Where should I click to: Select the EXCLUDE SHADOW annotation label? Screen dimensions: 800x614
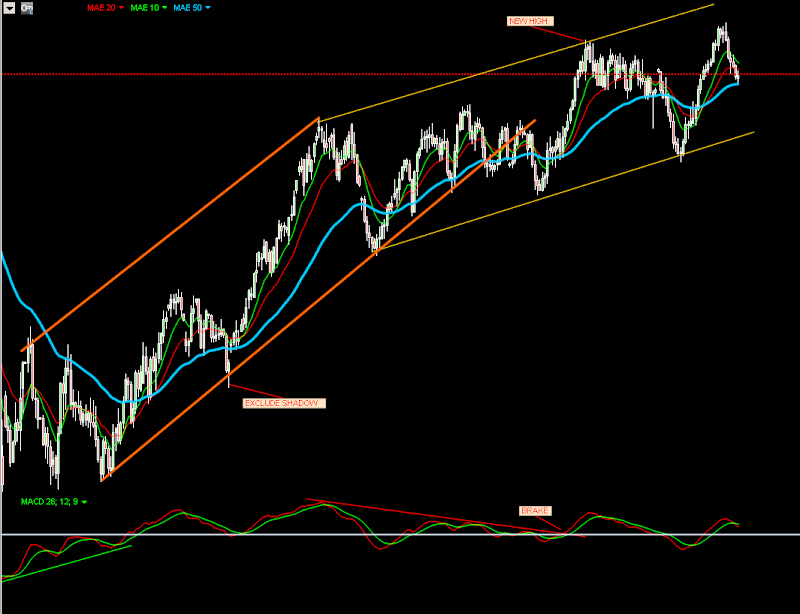click(284, 403)
